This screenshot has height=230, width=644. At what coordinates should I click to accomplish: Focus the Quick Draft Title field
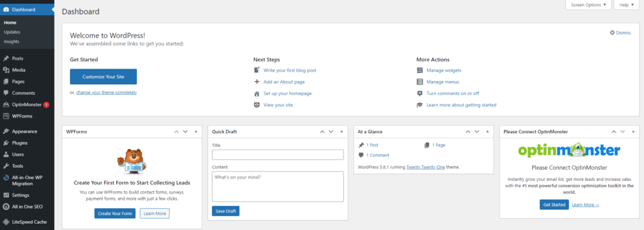[277, 155]
